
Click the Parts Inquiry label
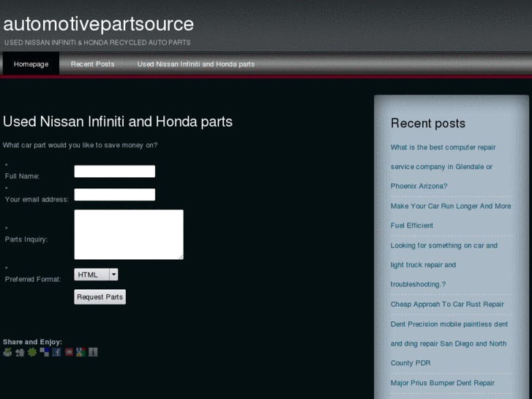pos(26,239)
